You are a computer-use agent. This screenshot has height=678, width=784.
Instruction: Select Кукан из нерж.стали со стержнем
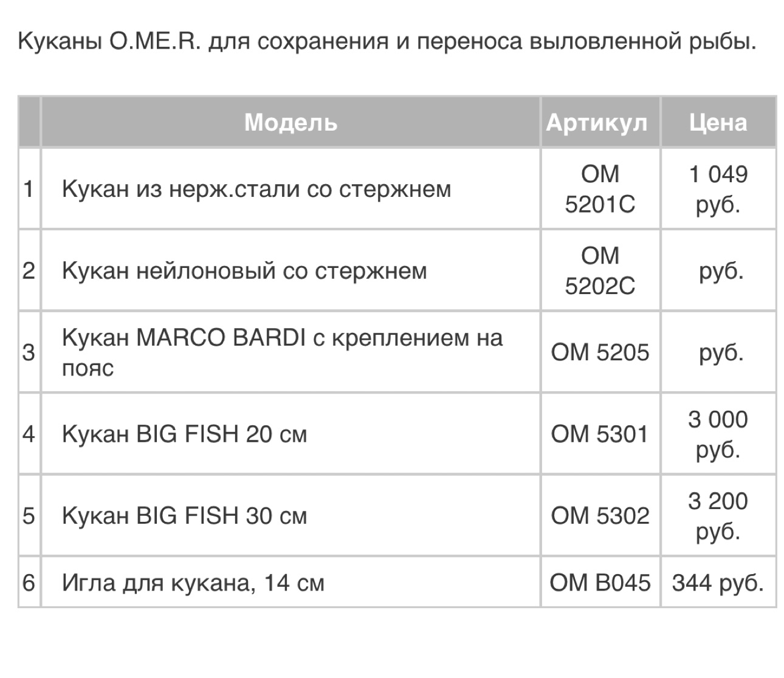pos(256,189)
